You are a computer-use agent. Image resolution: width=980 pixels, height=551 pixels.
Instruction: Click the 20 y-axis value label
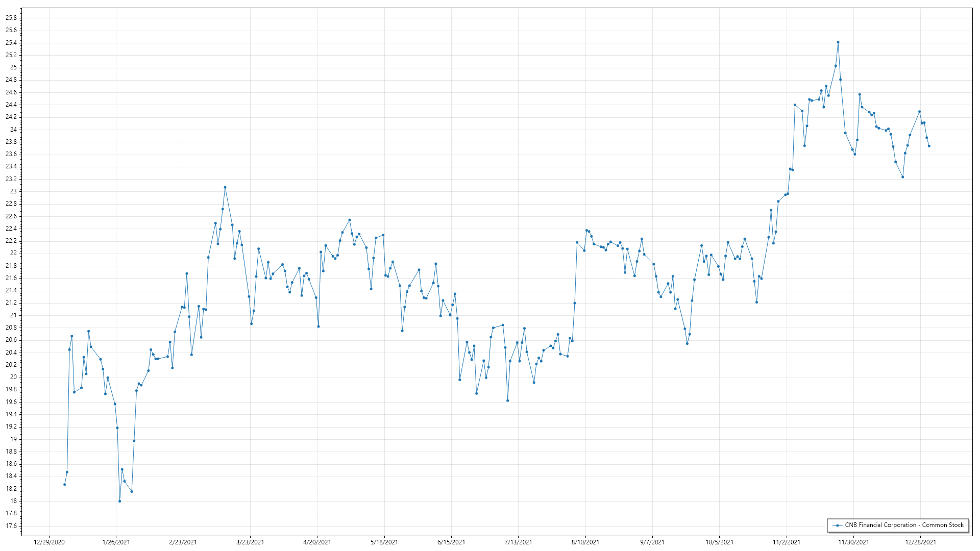pos(13,377)
